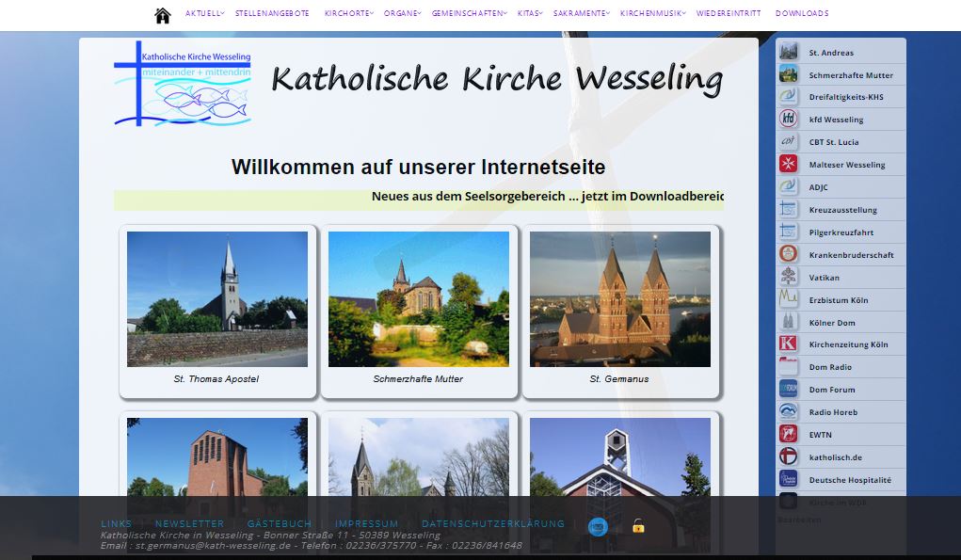This screenshot has height=560, width=961.
Task: Click the Deutsche Hospitalité logo icon
Action: [x=788, y=480]
